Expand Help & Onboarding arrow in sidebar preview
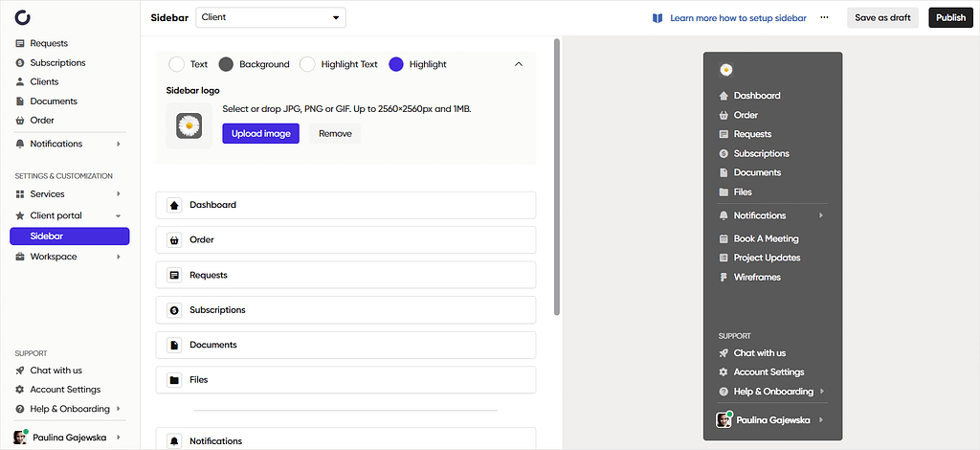 click(x=821, y=392)
